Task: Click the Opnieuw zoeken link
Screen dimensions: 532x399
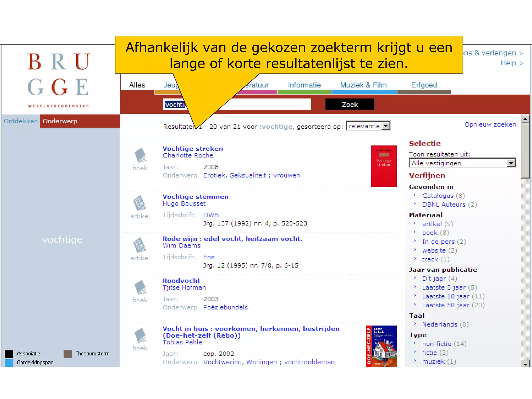Action: coord(490,124)
